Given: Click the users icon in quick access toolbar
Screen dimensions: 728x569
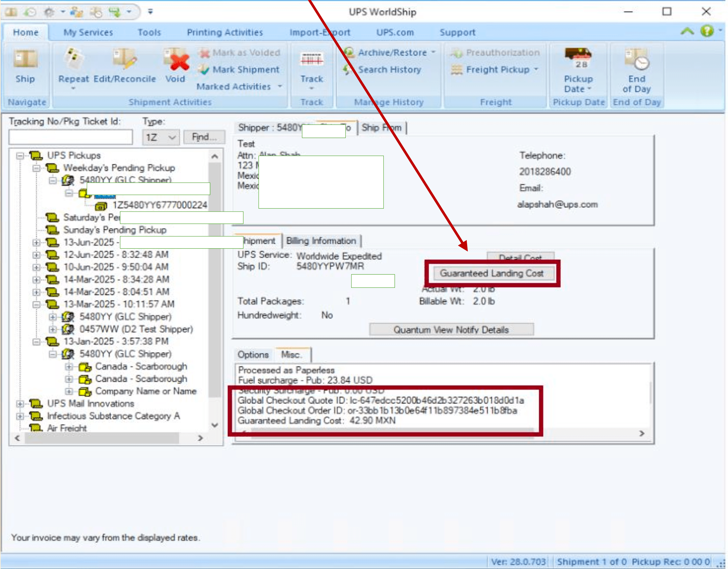Looking at the screenshot, I should coord(76,12).
